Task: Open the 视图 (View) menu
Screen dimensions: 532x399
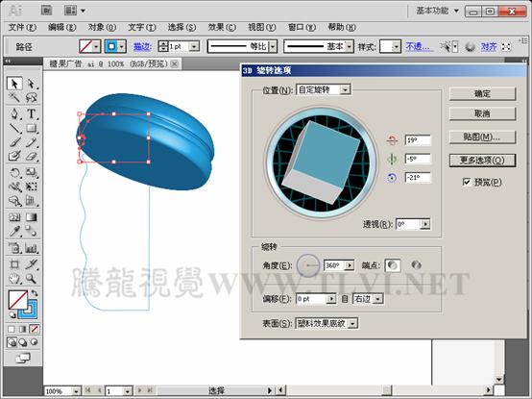Action: click(261, 27)
